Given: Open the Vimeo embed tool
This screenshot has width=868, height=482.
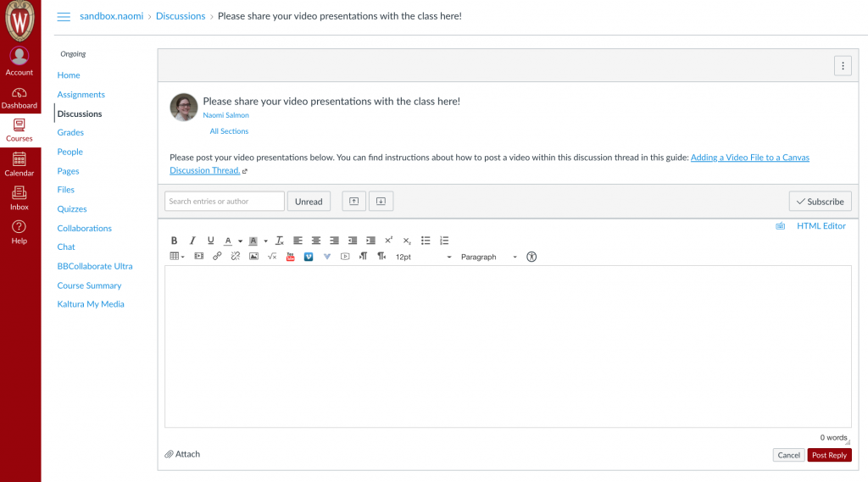Looking at the screenshot, I should coord(309,257).
